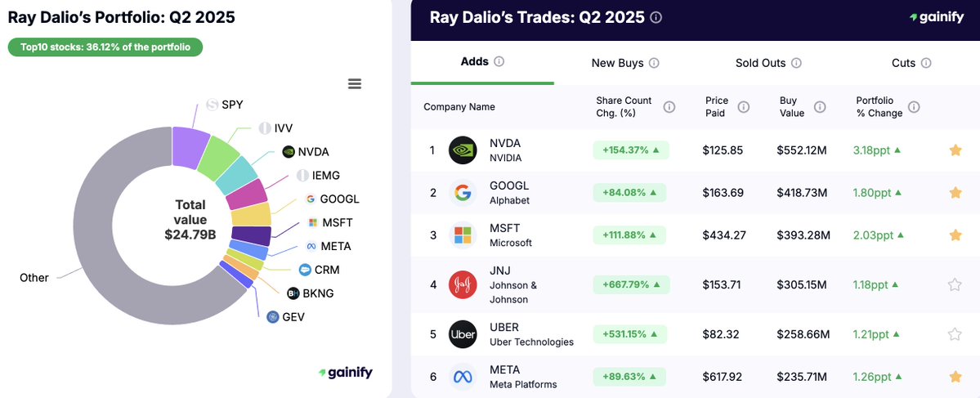Click the info icon next to Buy Value
Screen dimensions: 980x398
click(819, 107)
